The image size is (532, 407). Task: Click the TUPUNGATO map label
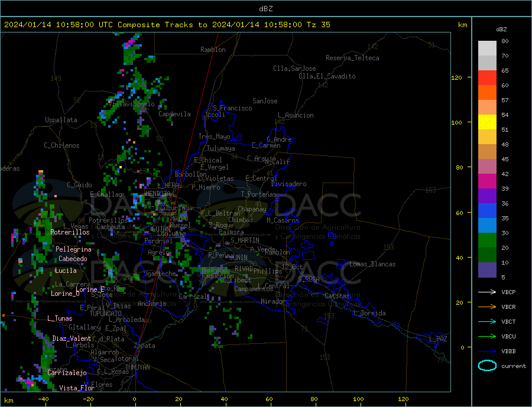[106, 314]
